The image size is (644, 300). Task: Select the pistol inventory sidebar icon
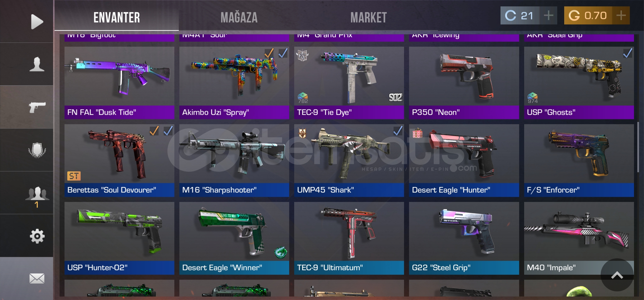37,107
